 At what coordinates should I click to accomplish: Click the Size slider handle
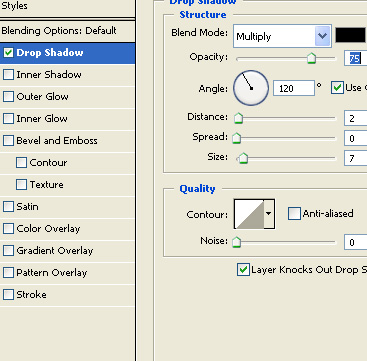[x=244, y=158]
